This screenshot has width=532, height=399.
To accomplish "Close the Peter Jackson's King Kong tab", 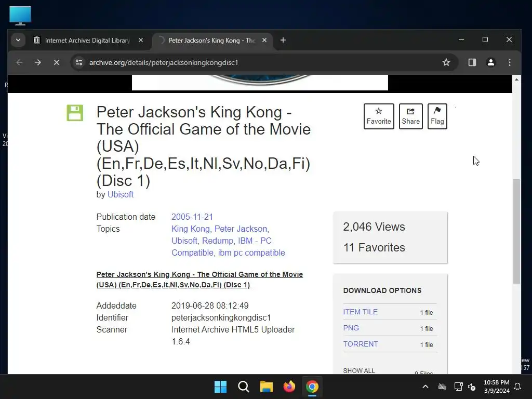I will click(x=264, y=40).
